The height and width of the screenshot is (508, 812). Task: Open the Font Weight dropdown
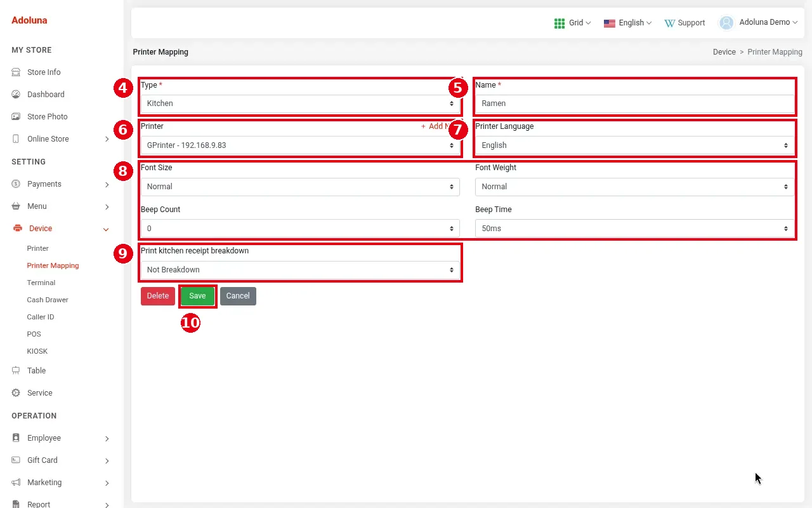(x=634, y=187)
